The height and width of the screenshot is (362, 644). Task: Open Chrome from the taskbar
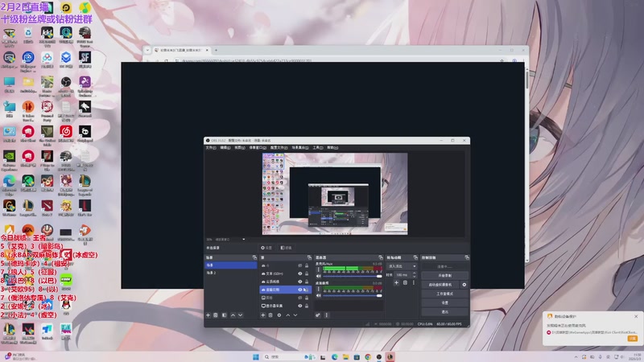coord(368,357)
